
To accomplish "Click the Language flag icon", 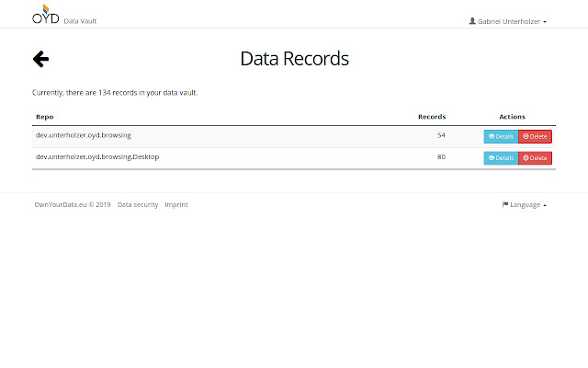I will tap(504, 205).
